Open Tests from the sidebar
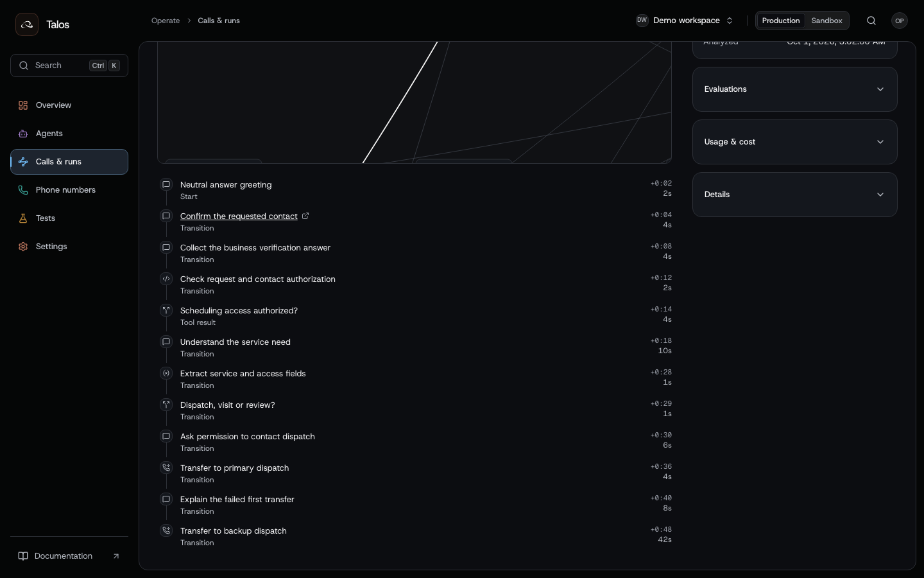This screenshot has height=578, width=924. (69, 218)
